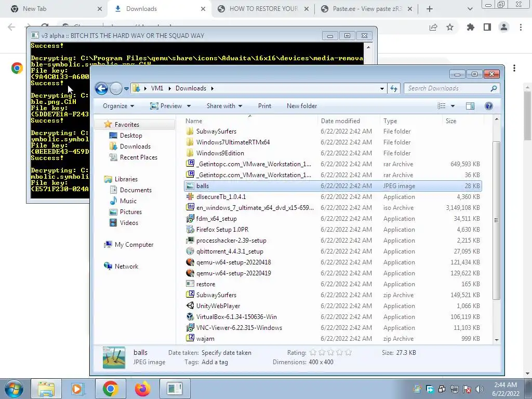Open the Pictures library
The width and height of the screenshot is (532, 399).
click(130, 212)
